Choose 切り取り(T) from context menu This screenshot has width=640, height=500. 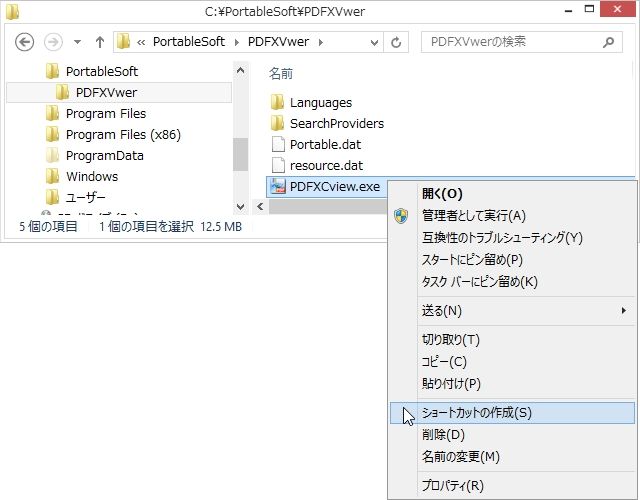click(x=512, y=340)
